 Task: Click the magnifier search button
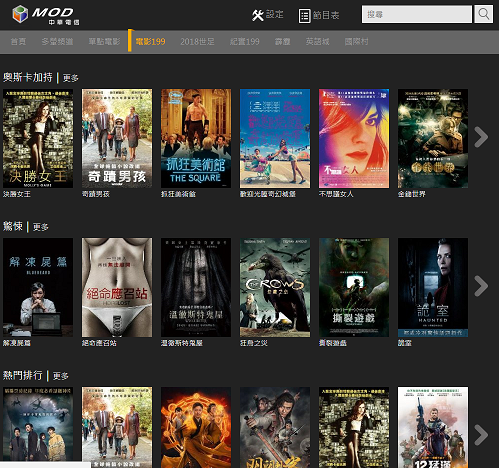pyautogui.click(x=483, y=14)
